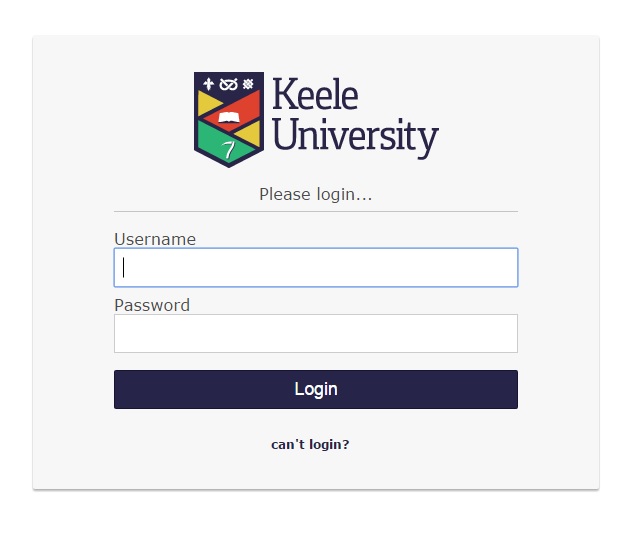
Task: Click the white scythe in the green crest section
Action: 229,149
